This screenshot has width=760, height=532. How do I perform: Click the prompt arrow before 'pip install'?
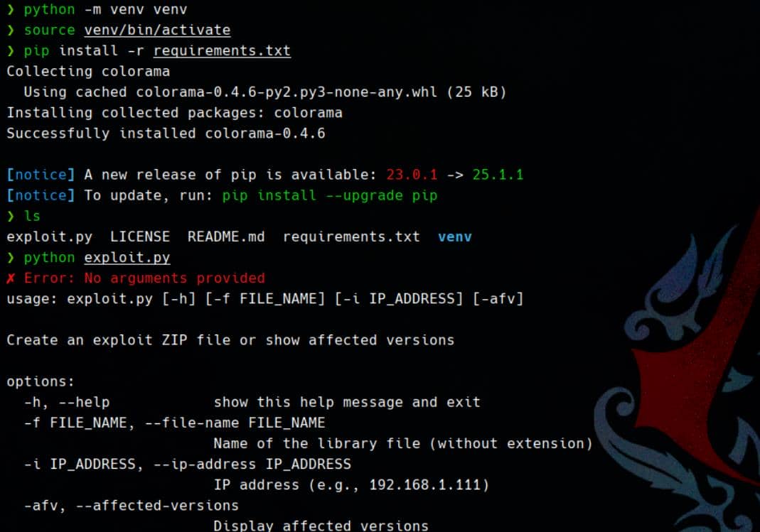coord(11,51)
